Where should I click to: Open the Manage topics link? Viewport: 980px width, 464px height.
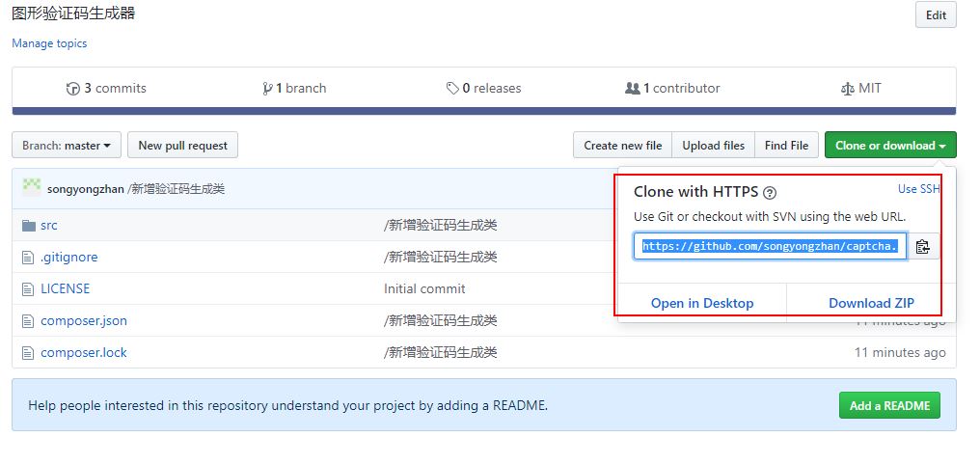click(x=49, y=43)
